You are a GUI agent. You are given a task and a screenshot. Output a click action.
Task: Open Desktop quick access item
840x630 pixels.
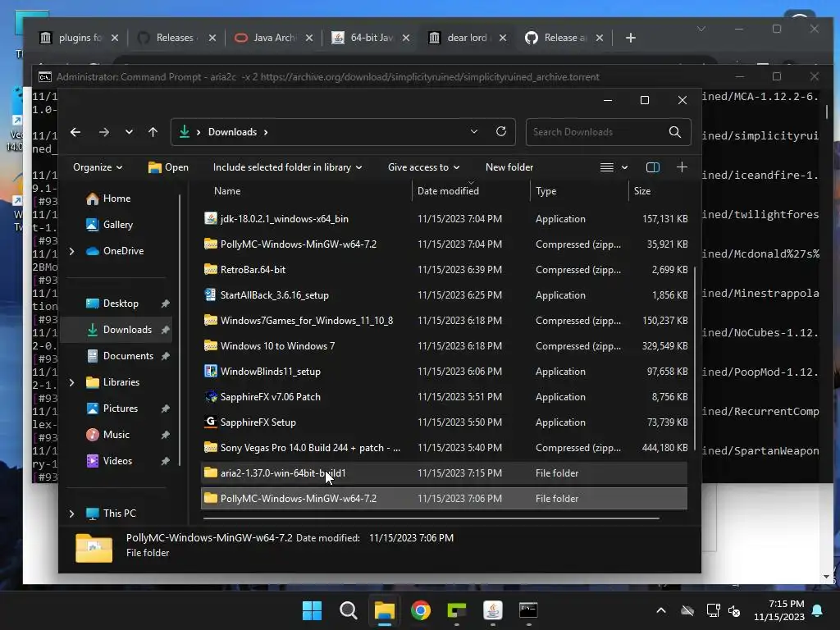point(112,304)
